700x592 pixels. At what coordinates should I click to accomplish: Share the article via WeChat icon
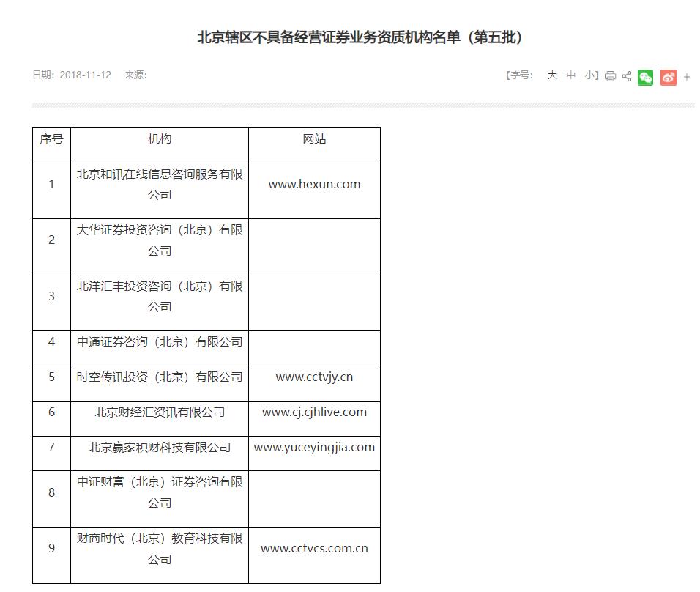[645, 76]
